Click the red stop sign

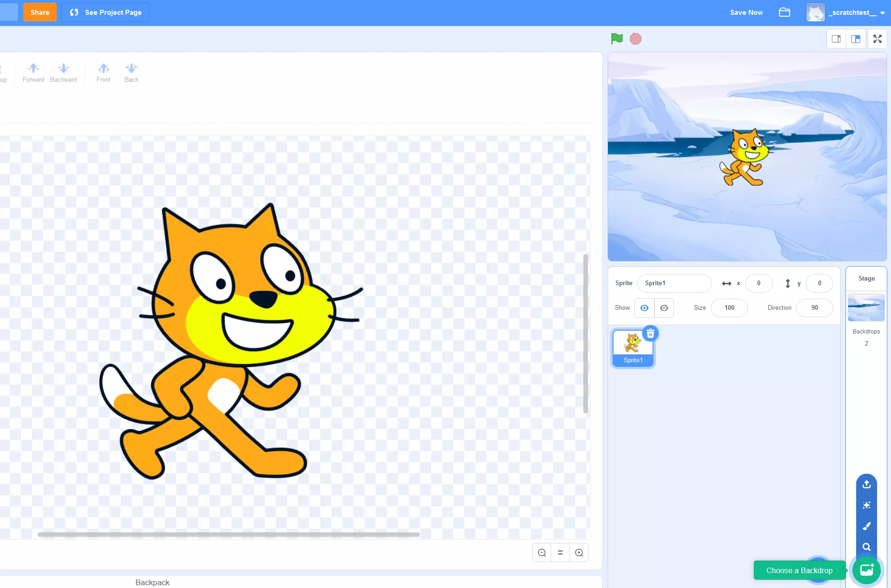(635, 39)
